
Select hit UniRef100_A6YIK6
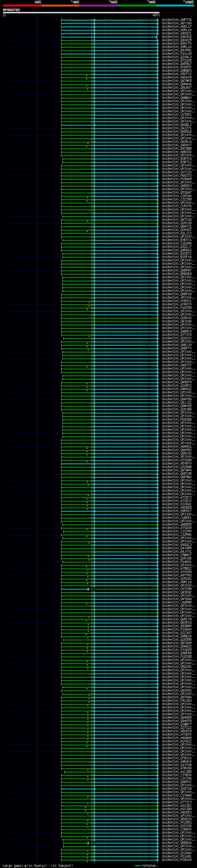point(177,23)
